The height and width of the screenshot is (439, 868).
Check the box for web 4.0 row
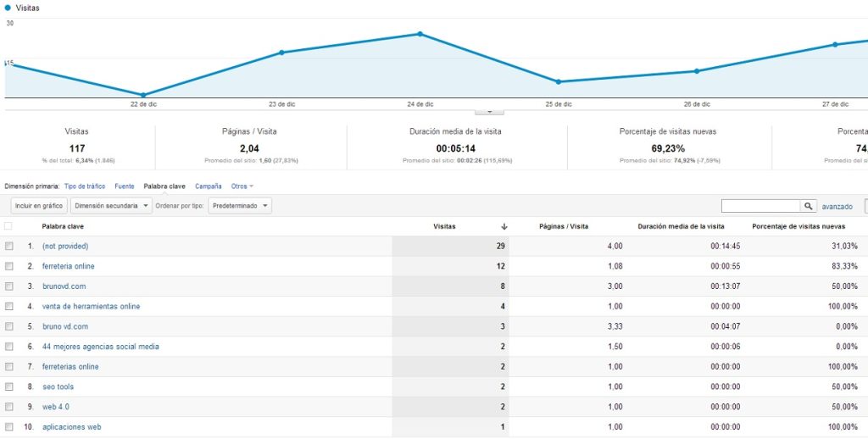[8, 407]
